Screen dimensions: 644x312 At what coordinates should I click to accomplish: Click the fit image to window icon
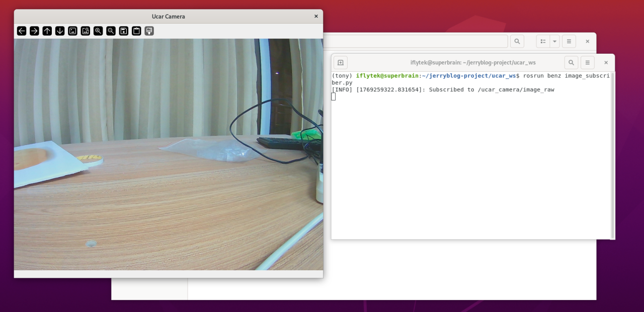[x=86, y=31]
